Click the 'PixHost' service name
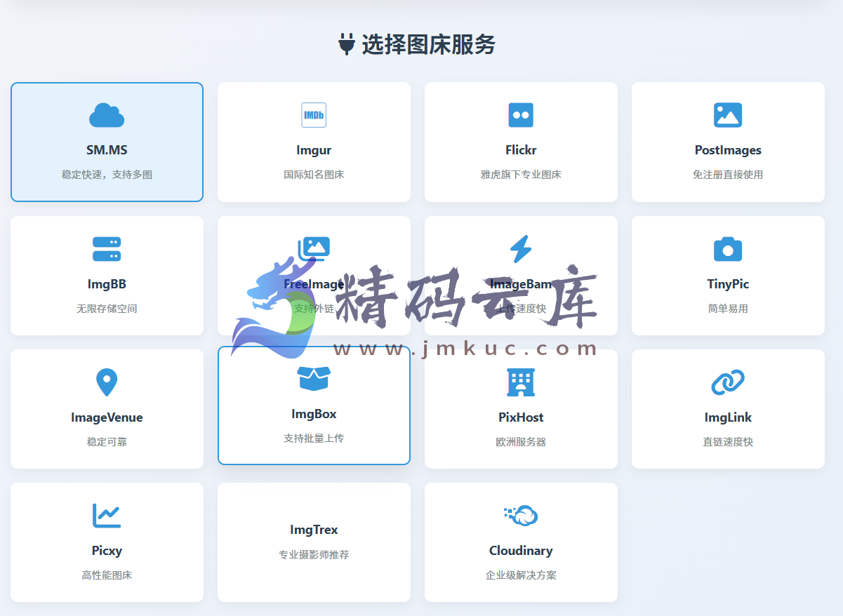This screenshot has width=843, height=616. (x=521, y=417)
